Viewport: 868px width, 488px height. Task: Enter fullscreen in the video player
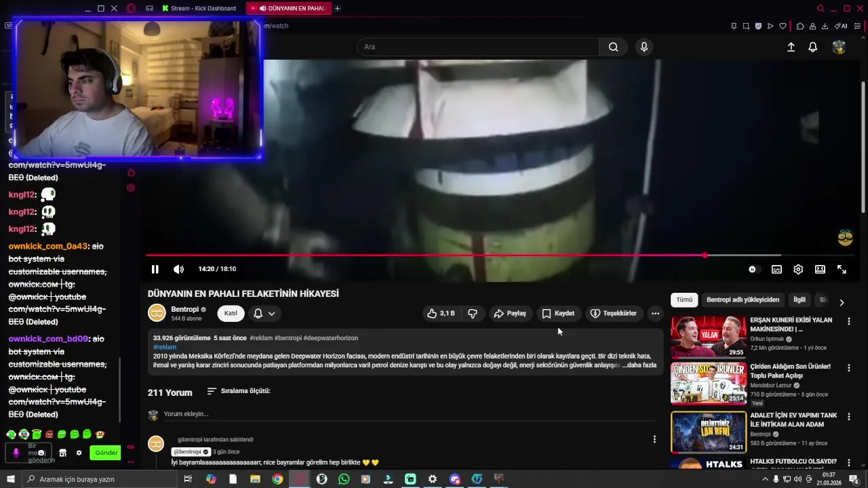pos(842,269)
